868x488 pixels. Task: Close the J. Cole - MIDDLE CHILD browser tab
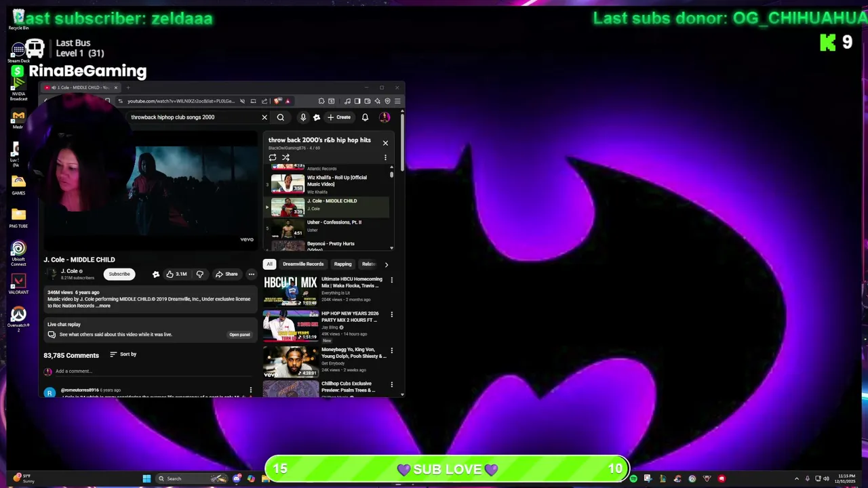116,87
